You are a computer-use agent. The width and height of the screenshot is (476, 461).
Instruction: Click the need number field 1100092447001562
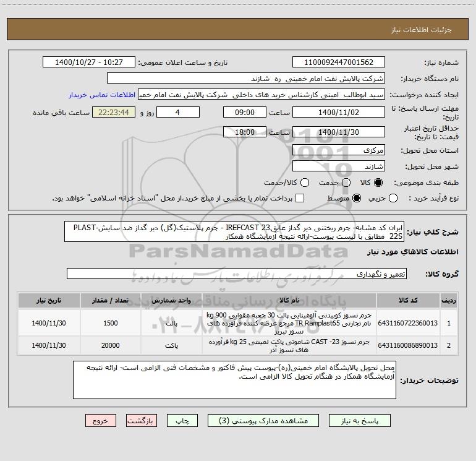(339, 62)
